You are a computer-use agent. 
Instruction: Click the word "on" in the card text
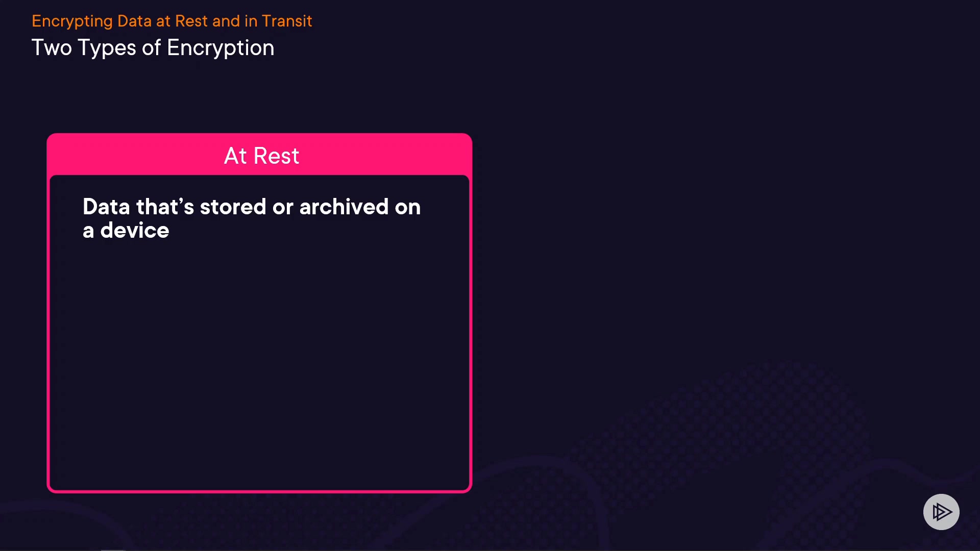click(407, 207)
